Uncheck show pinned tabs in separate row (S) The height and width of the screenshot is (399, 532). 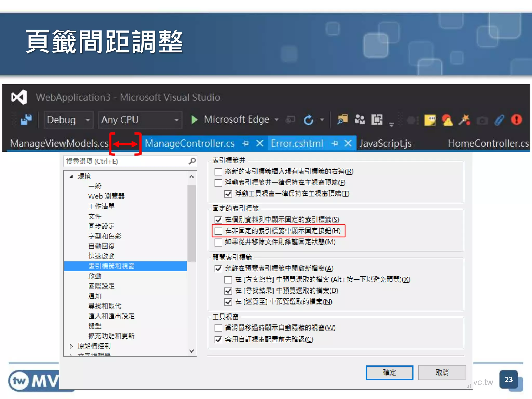(x=218, y=220)
